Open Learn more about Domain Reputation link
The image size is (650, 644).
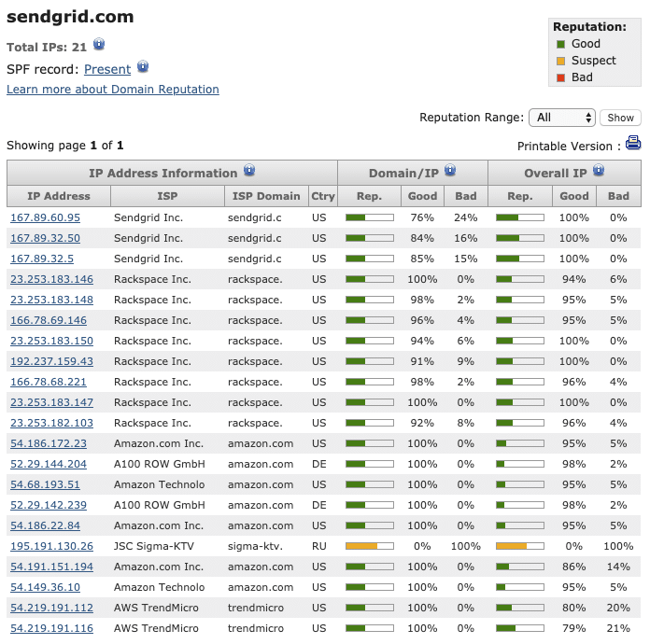pyautogui.click(x=113, y=90)
